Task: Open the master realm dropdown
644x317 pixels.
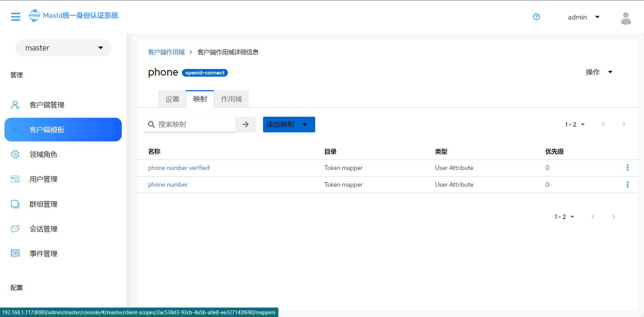Action: click(63, 48)
